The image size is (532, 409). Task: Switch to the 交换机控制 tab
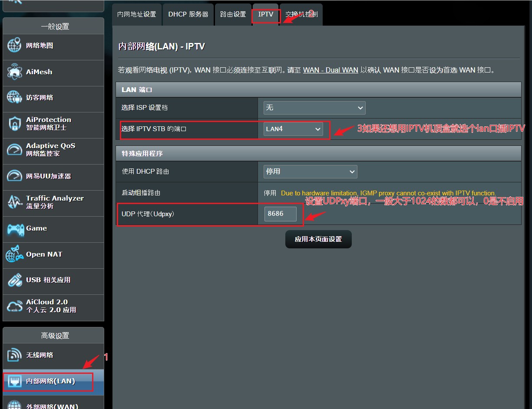coord(301,14)
